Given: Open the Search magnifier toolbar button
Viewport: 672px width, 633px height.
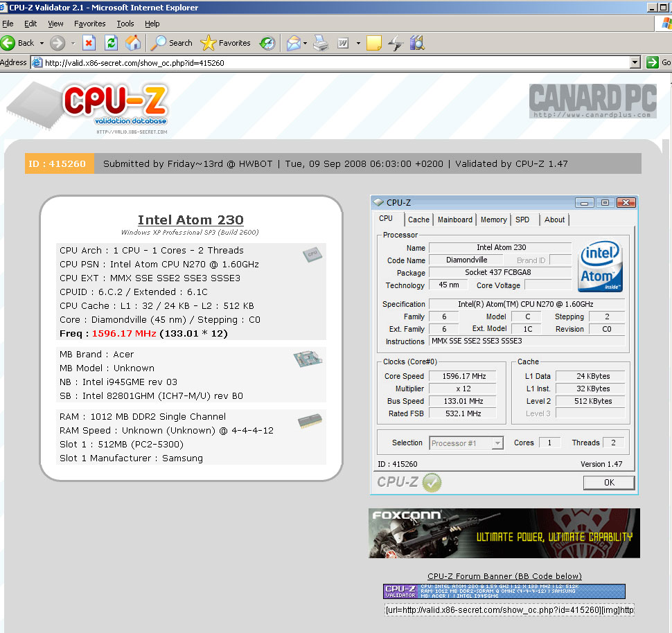Looking at the screenshot, I should click(x=171, y=43).
